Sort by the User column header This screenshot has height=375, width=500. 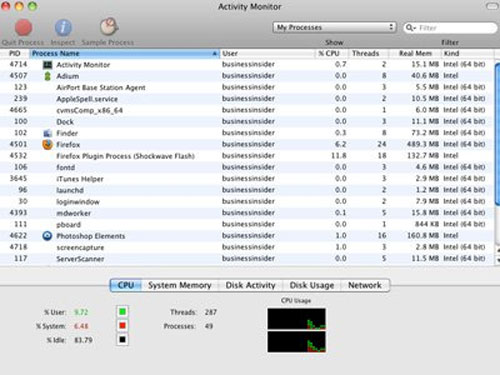[x=267, y=54]
